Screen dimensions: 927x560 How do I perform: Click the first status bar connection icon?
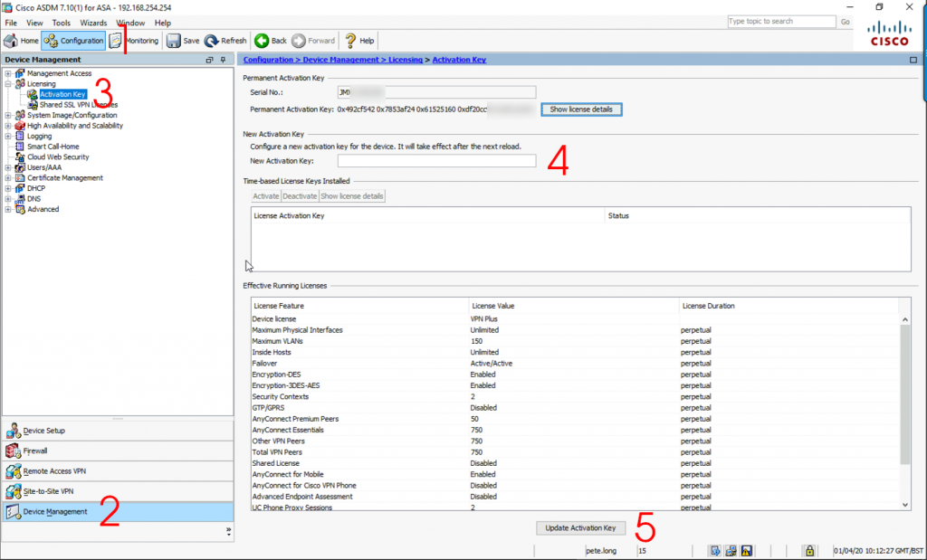point(715,551)
